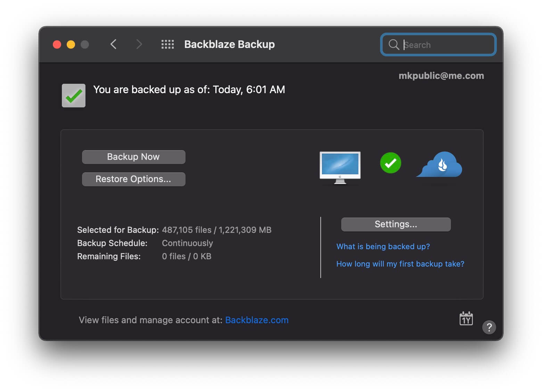The image size is (542, 392).
Task: Open the 1Y version history calendar icon
Action: pyautogui.click(x=466, y=318)
